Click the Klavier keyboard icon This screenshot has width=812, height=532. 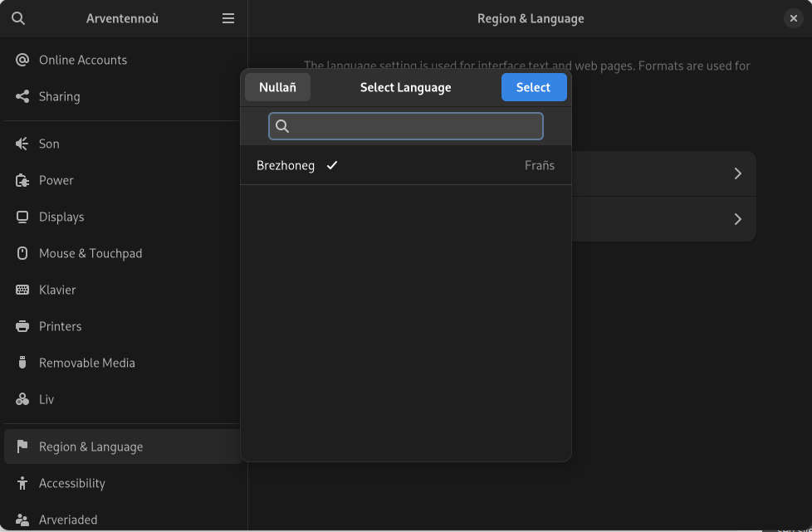[22, 290]
